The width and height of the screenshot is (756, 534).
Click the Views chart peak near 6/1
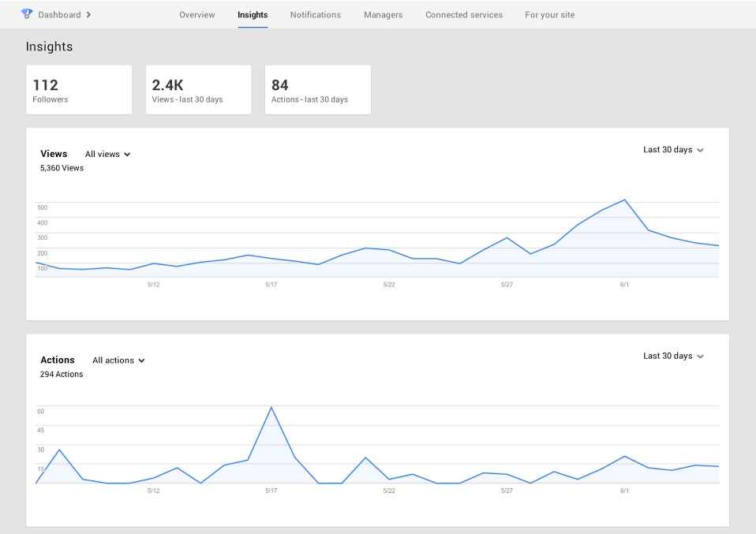[624, 200]
